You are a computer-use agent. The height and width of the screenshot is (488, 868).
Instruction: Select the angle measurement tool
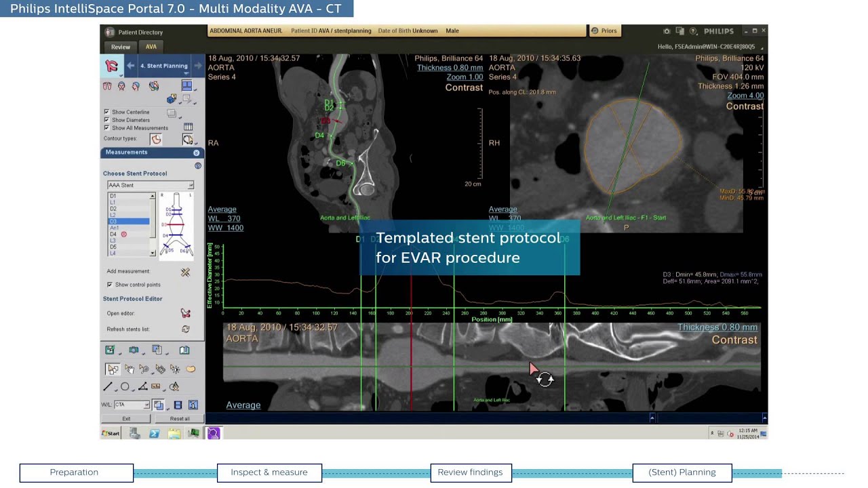tap(142, 386)
